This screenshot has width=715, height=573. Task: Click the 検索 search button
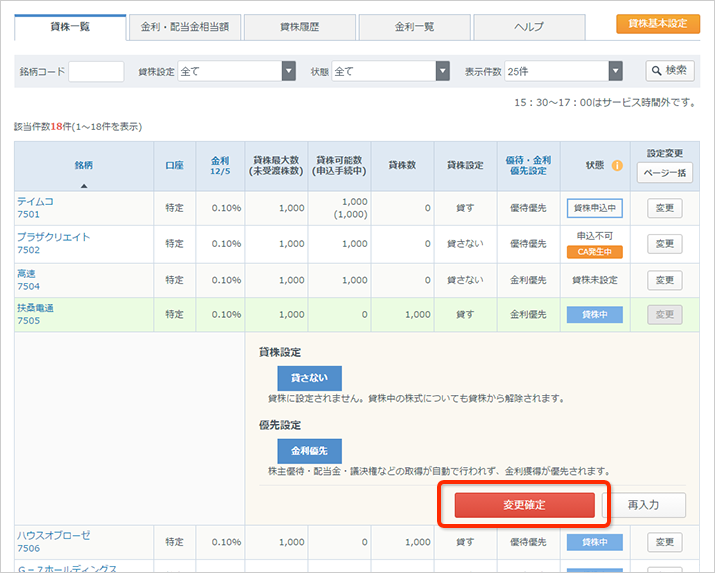(x=669, y=71)
